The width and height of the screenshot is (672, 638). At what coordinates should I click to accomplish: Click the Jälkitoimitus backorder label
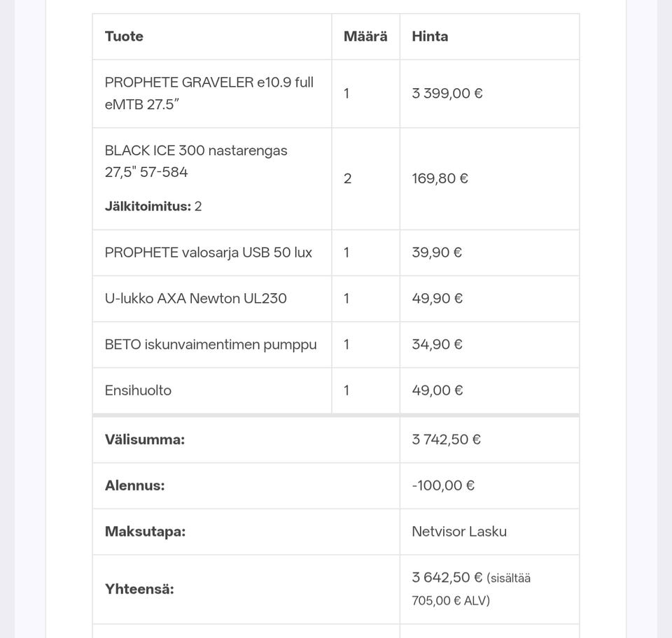[x=148, y=206]
